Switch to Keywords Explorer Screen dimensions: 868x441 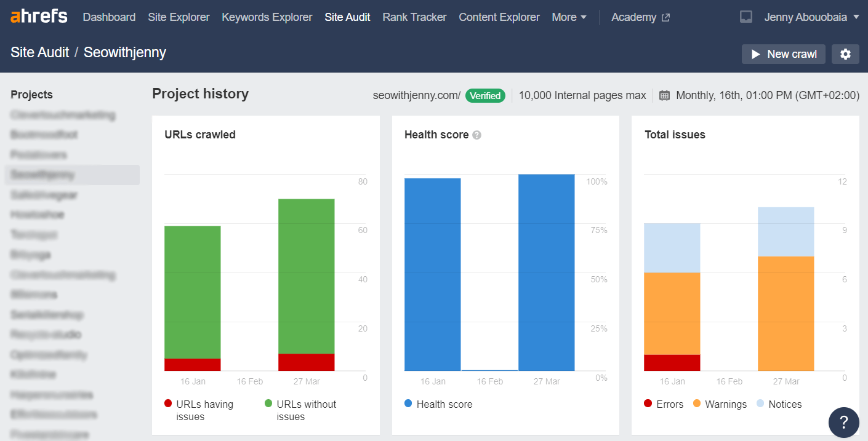[x=267, y=17]
